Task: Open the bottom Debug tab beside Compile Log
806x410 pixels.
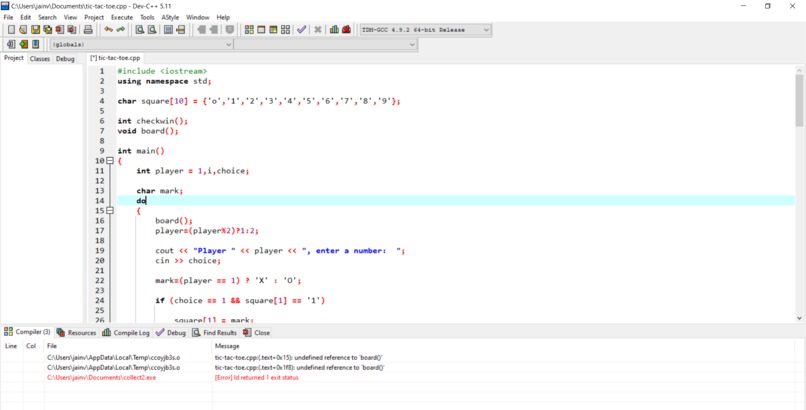Action: 171,332
